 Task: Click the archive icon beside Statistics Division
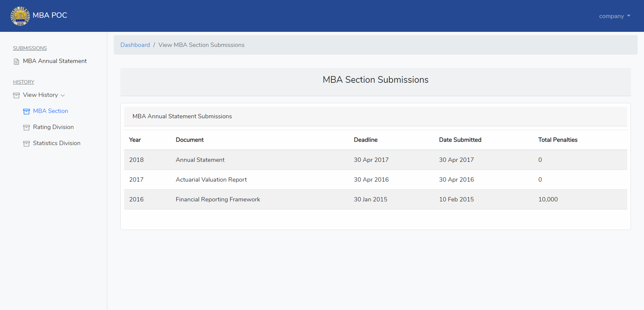[26, 144]
